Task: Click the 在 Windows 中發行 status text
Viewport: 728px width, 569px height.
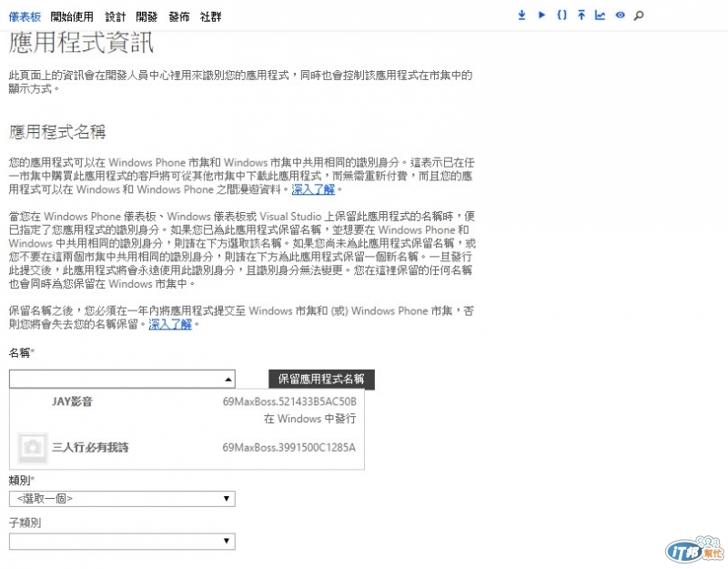Action: click(x=309, y=419)
